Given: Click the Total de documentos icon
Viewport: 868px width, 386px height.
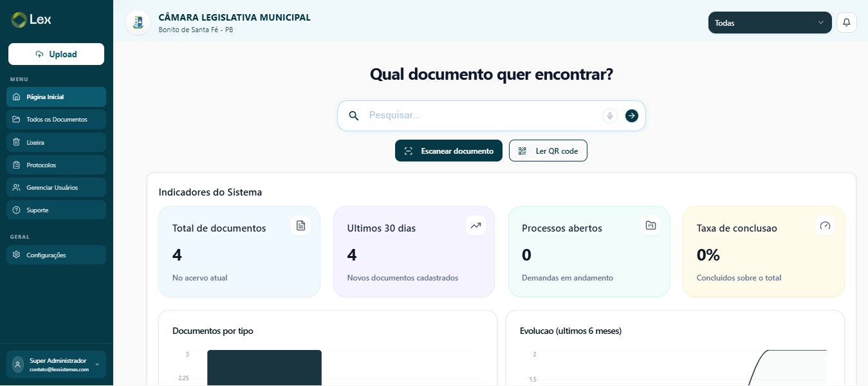Looking at the screenshot, I should 300,225.
